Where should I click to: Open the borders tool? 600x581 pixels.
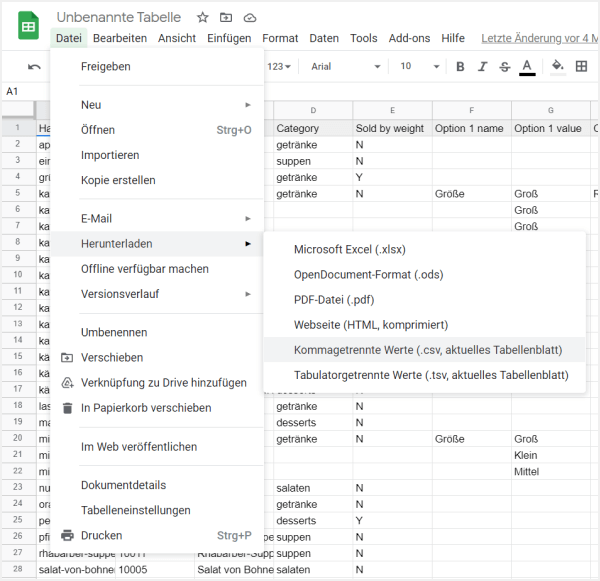pos(582,66)
